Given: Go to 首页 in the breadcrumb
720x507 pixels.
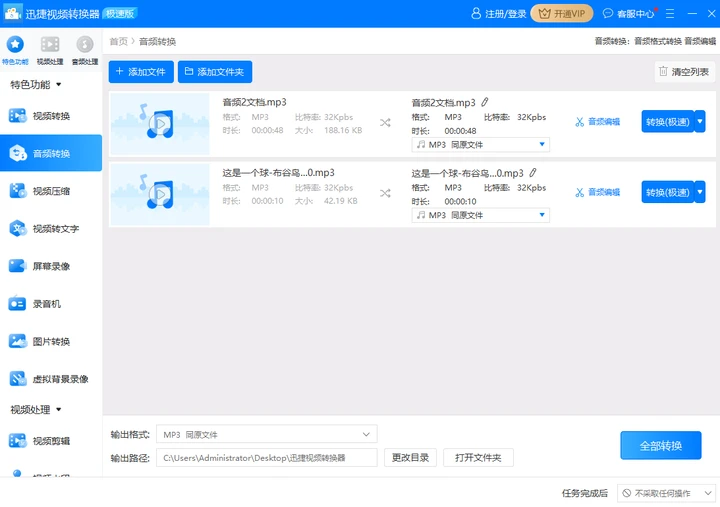Looking at the screenshot, I should tap(118, 41).
